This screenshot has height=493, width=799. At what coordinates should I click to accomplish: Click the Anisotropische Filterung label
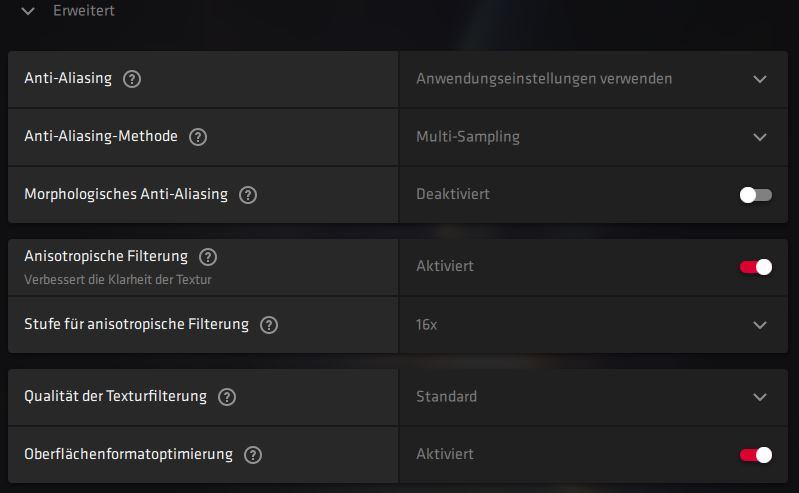106,256
